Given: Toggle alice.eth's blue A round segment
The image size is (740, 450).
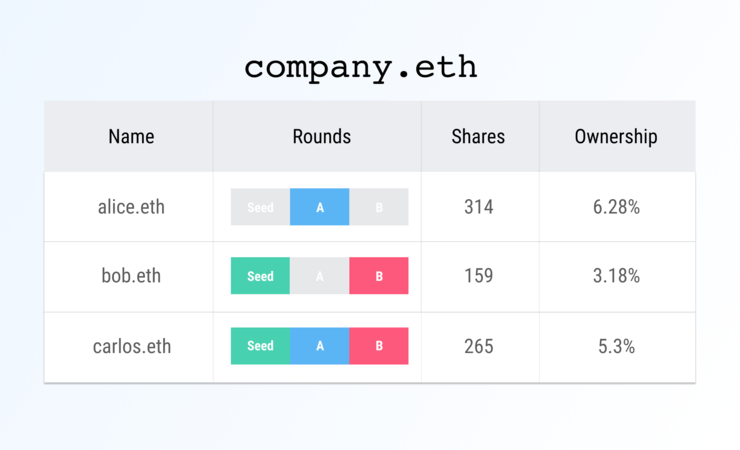Looking at the screenshot, I should (x=320, y=207).
